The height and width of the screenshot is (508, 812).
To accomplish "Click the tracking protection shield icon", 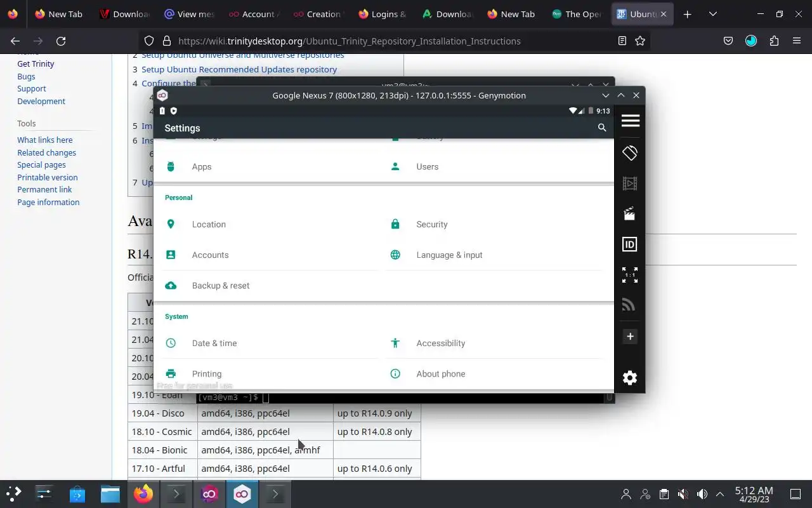I will [149, 41].
